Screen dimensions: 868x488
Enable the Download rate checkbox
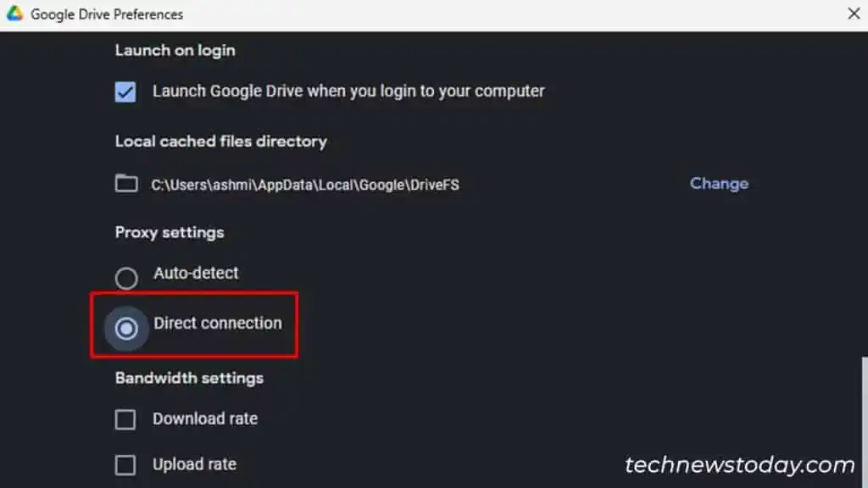(x=125, y=419)
